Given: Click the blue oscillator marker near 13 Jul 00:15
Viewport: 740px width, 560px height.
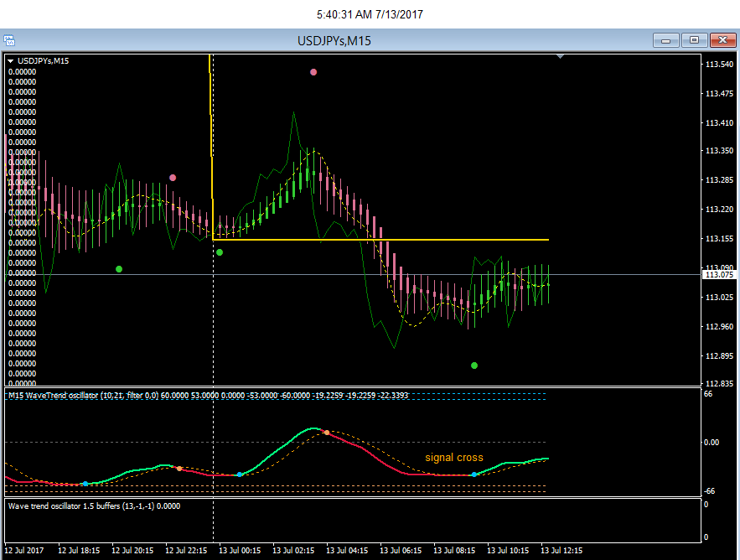Looking at the screenshot, I should click(x=240, y=474).
